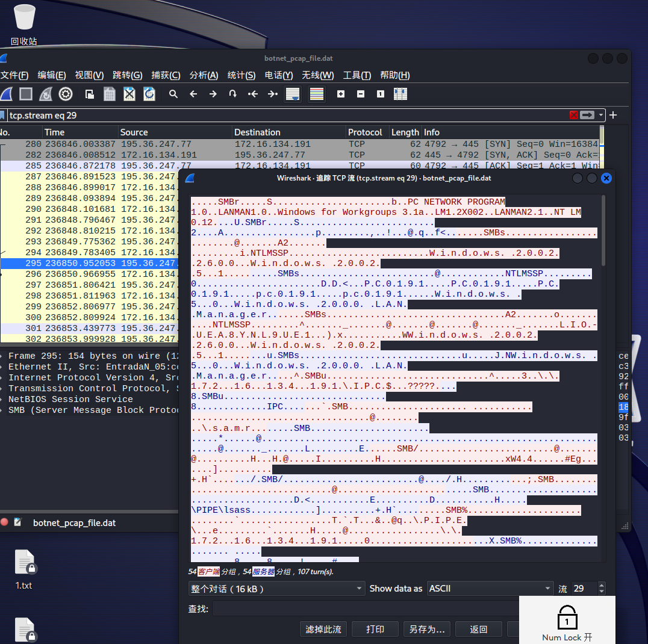648x644 pixels.
Task: Open the 文件(F) menu
Action: [x=14, y=75]
